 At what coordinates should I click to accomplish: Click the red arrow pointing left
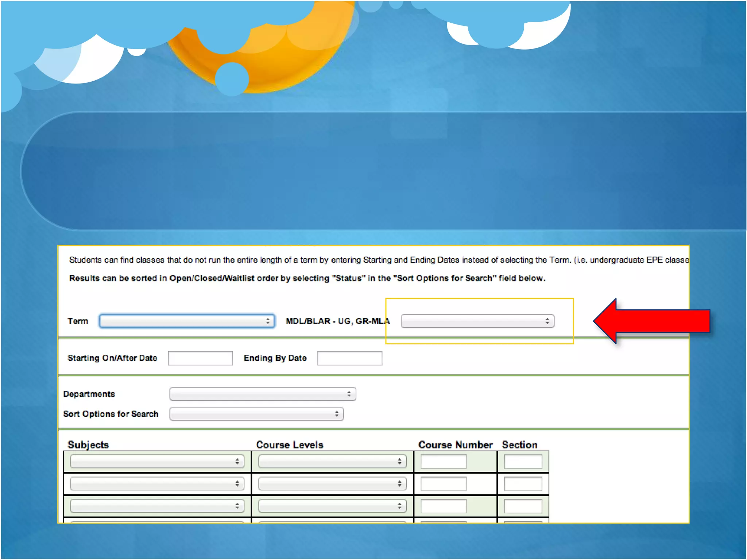tap(653, 321)
